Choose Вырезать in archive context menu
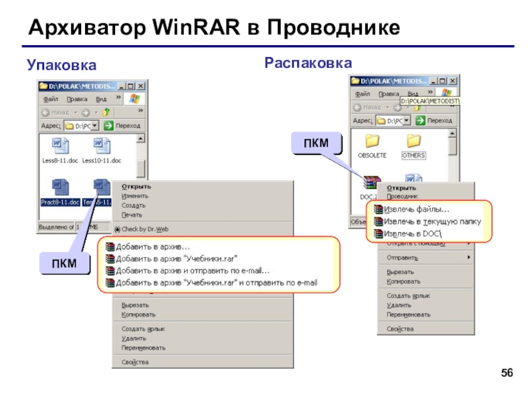The width and height of the screenshot is (532, 399). pyautogui.click(x=400, y=272)
